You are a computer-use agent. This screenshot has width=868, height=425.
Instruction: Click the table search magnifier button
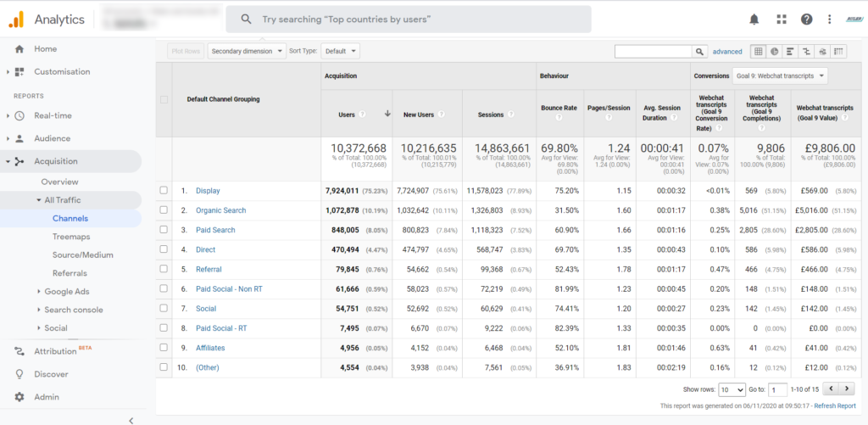[x=701, y=52]
